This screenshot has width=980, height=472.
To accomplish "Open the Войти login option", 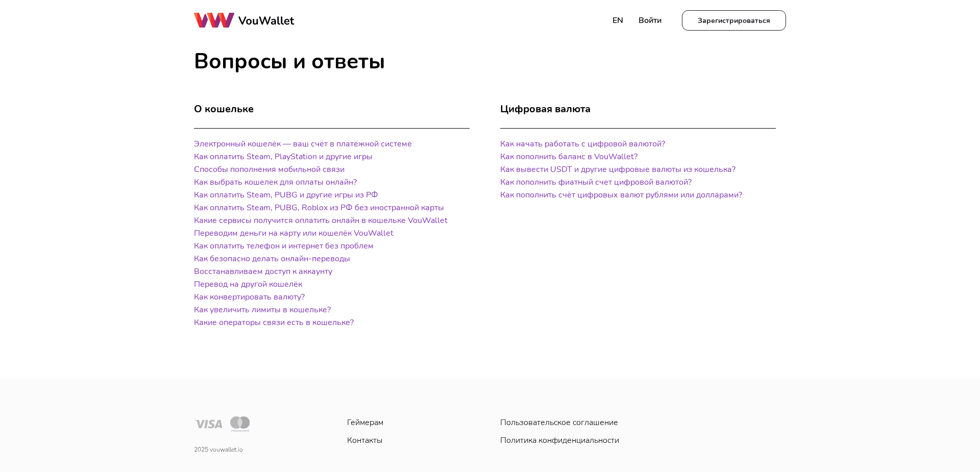I will (650, 20).
